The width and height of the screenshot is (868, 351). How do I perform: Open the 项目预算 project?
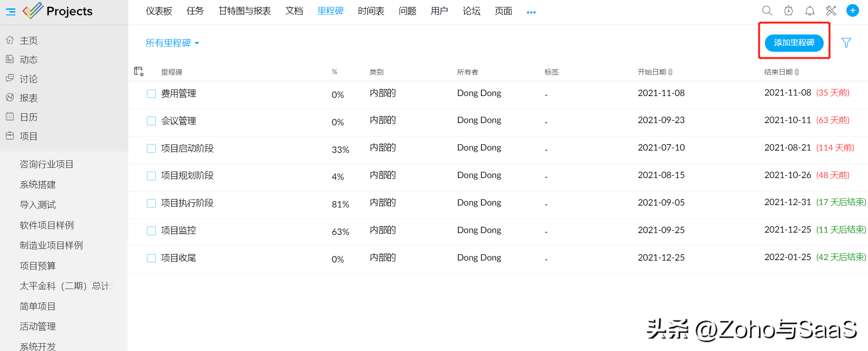click(x=38, y=266)
